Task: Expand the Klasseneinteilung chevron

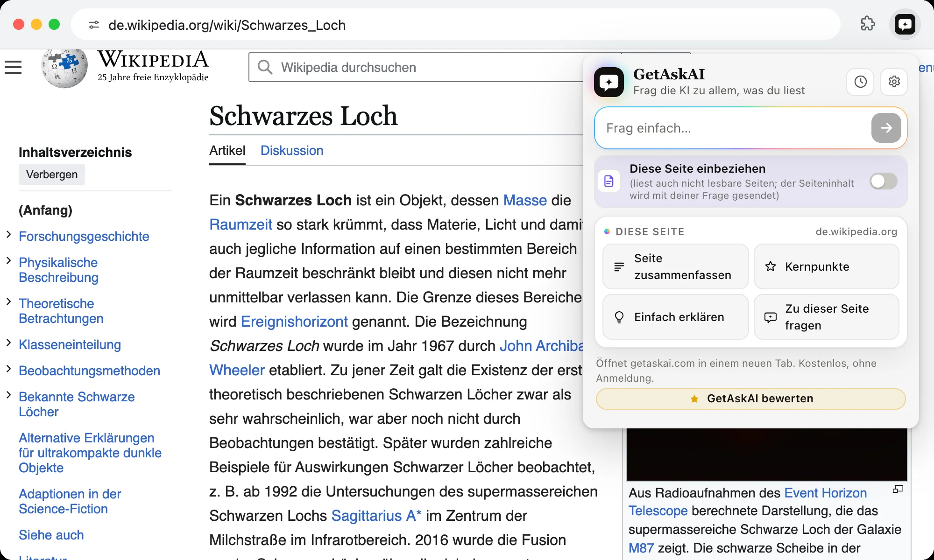Action: [x=8, y=343]
